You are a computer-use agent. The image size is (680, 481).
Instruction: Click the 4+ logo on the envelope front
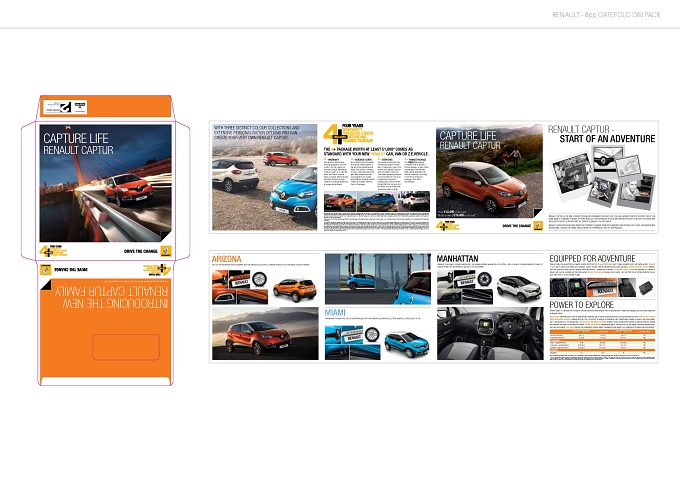click(53, 251)
